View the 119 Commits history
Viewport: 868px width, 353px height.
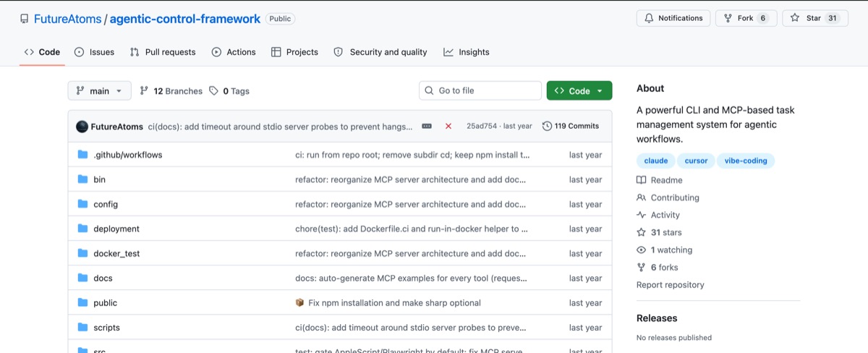[571, 126]
